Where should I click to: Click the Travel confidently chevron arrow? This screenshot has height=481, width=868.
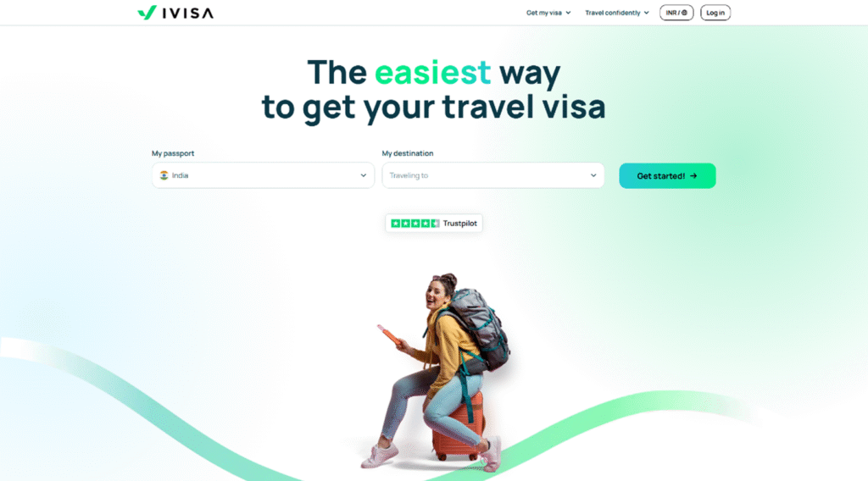pos(646,13)
